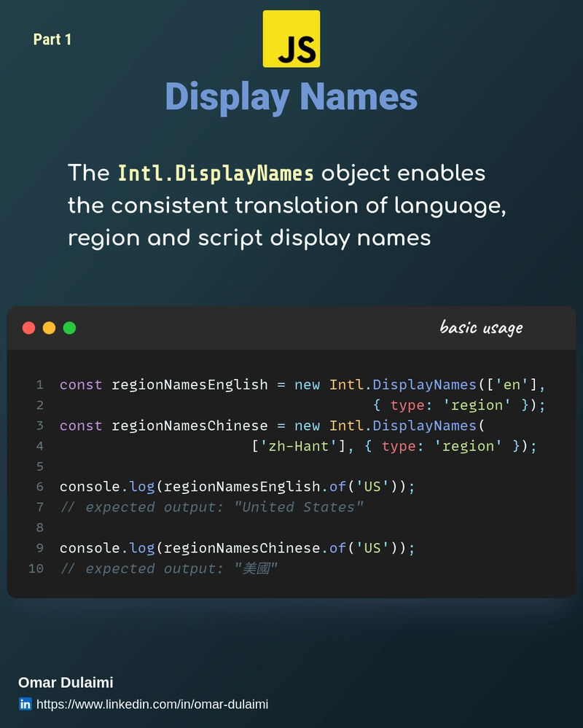Click console.log on line 9

click(x=107, y=548)
